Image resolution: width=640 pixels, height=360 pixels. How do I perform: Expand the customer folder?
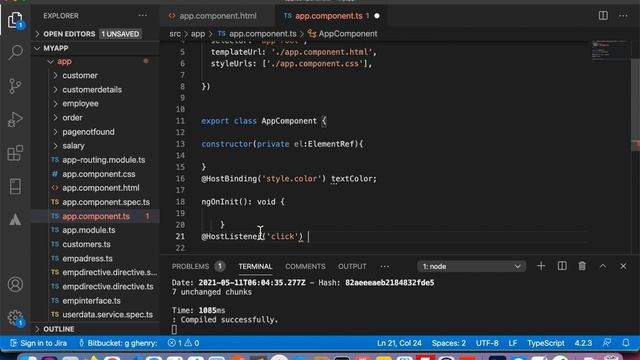(96, 76)
